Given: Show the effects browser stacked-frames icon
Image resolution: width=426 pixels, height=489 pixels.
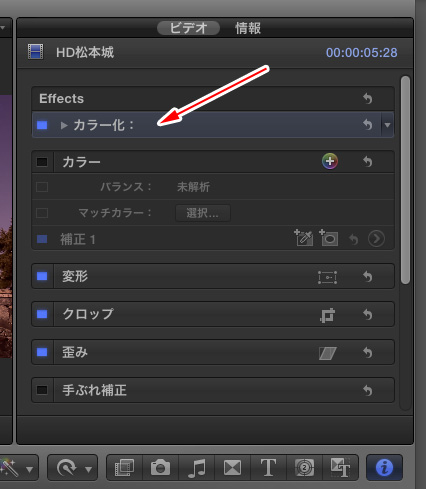Looking at the screenshot, I should (124, 468).
